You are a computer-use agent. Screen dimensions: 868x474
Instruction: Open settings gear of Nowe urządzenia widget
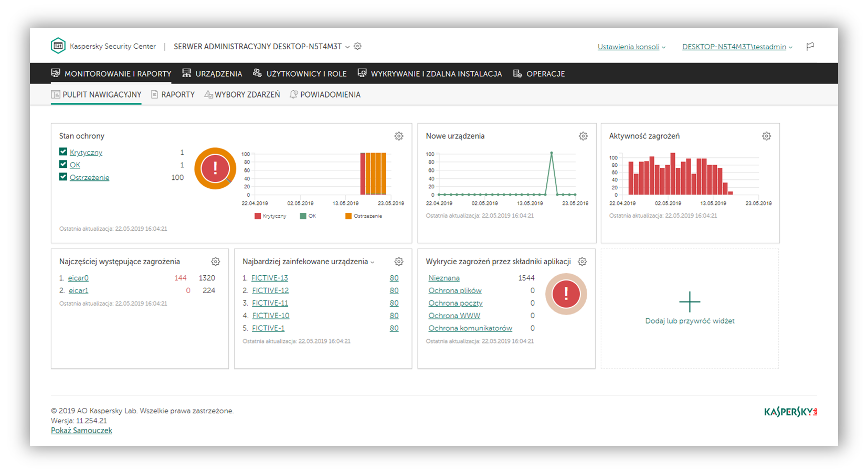click(583, 136)
